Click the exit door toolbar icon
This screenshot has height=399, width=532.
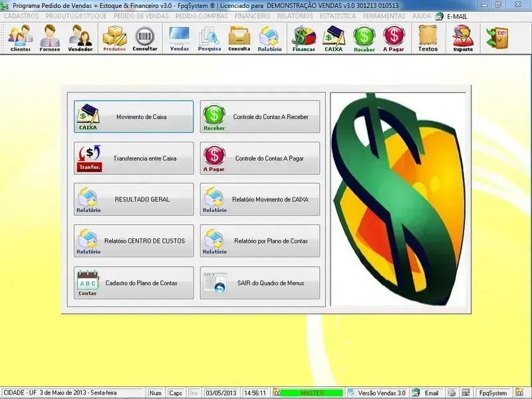(x=497, y=37)
